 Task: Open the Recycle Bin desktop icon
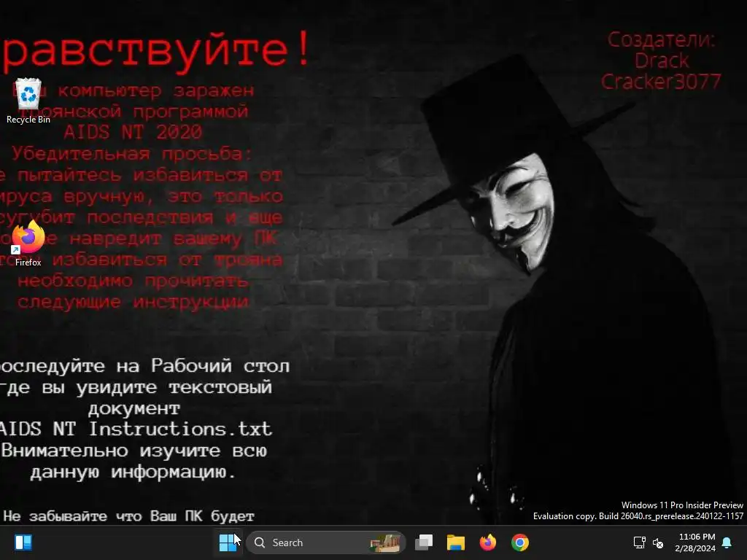(28, 101)
